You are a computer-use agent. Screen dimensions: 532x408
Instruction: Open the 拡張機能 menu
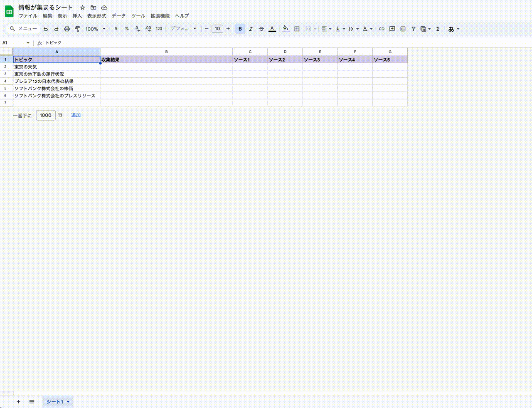160,16
